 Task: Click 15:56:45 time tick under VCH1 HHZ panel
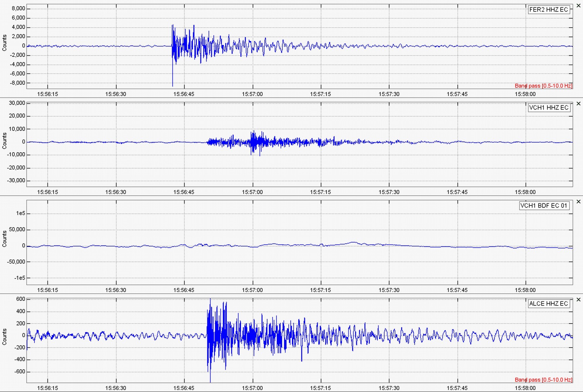click(x=184, y=192)
